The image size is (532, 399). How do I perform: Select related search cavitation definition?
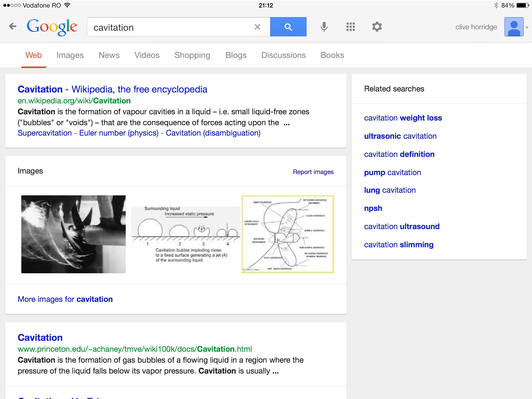point(399,154)
